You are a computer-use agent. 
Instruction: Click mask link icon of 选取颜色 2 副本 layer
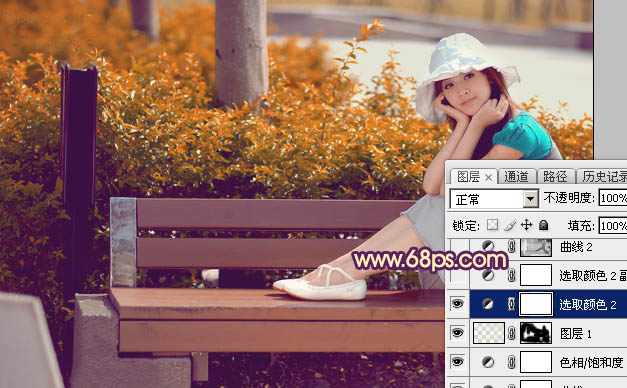(x=511, y=275)
